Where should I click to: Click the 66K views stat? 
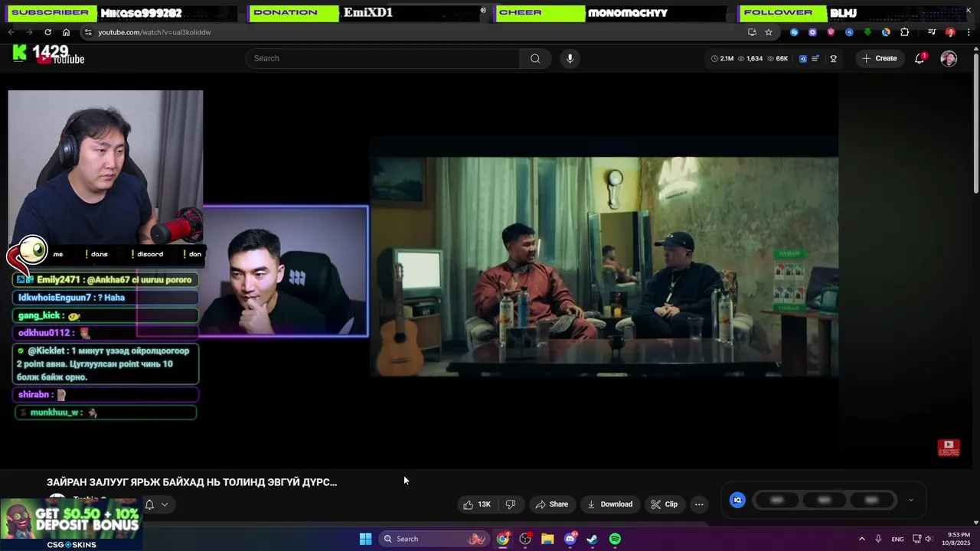(777, 58)
